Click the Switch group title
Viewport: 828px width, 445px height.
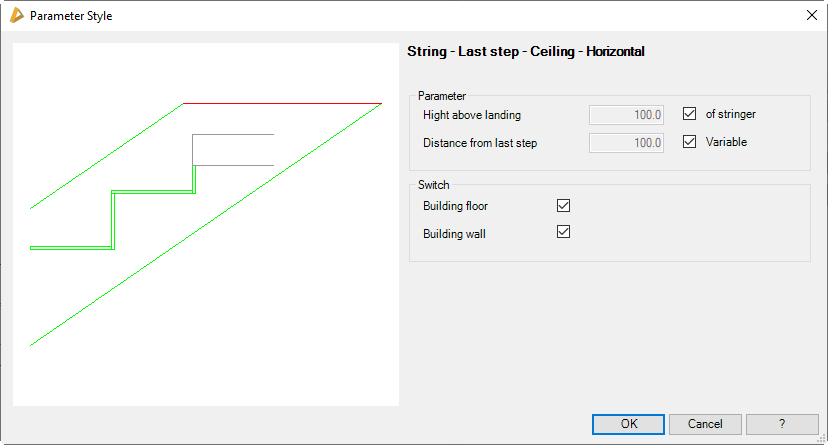(434, 185)
